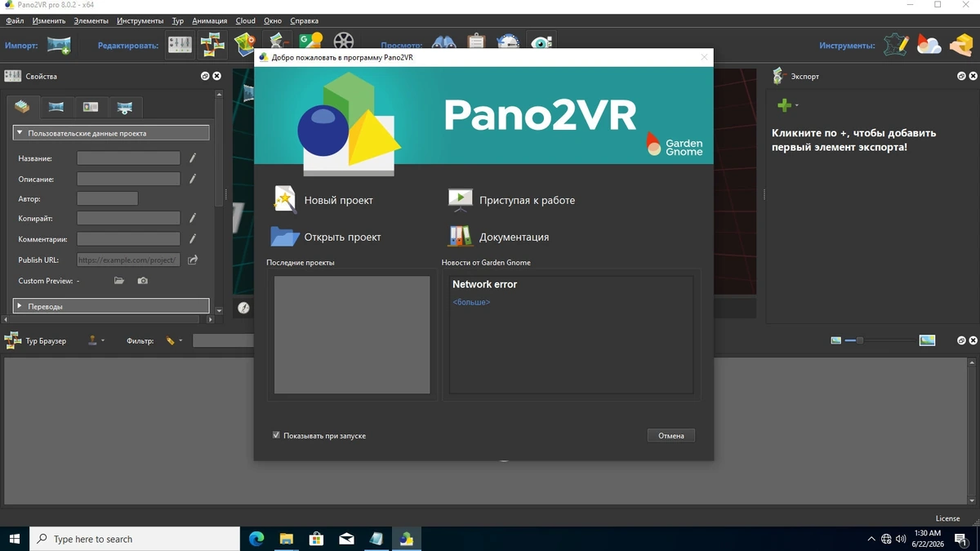Click the Приступая к работе screen icon
Image resolution: width=980 pixels, height=551 pixels.
point(461,200)
